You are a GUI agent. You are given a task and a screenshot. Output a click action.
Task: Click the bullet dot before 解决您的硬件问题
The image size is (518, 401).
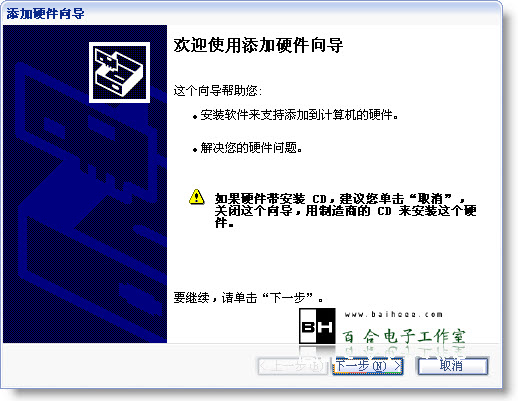click(x=195, y=150)
